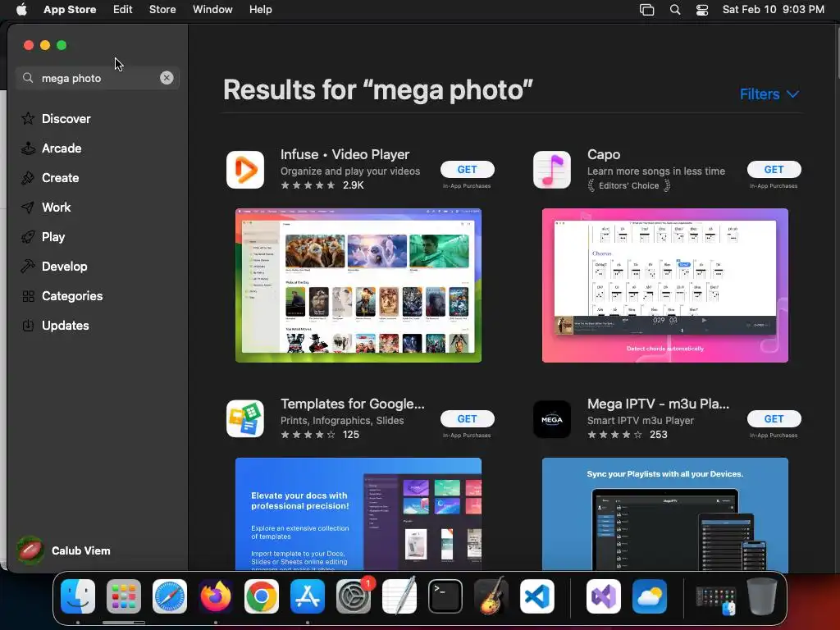Screen dimensions: 840x630
Task: Open the Apple menu
Action: [21, 10]
